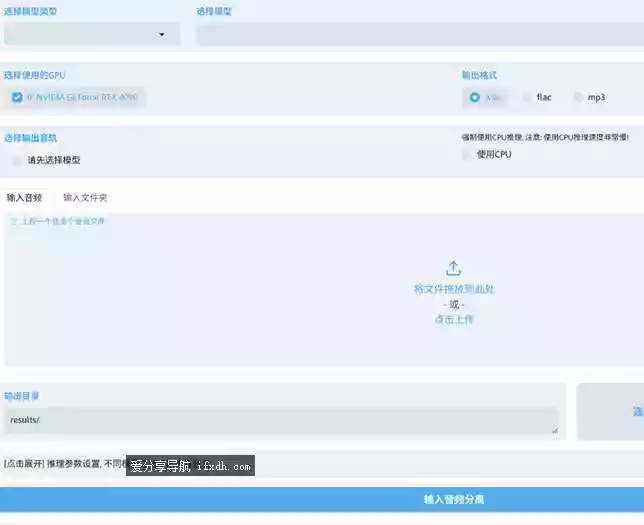Click the 输出目录 label
Screen dimensions: 644x525
click(x=21, y=396)
